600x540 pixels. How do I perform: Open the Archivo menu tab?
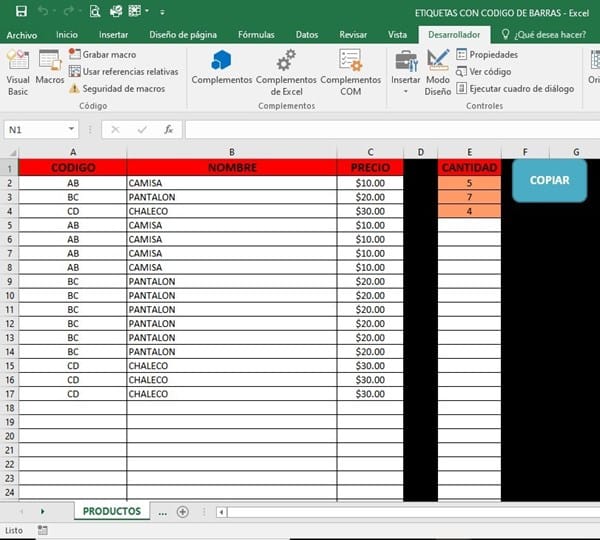coord(22,35)
